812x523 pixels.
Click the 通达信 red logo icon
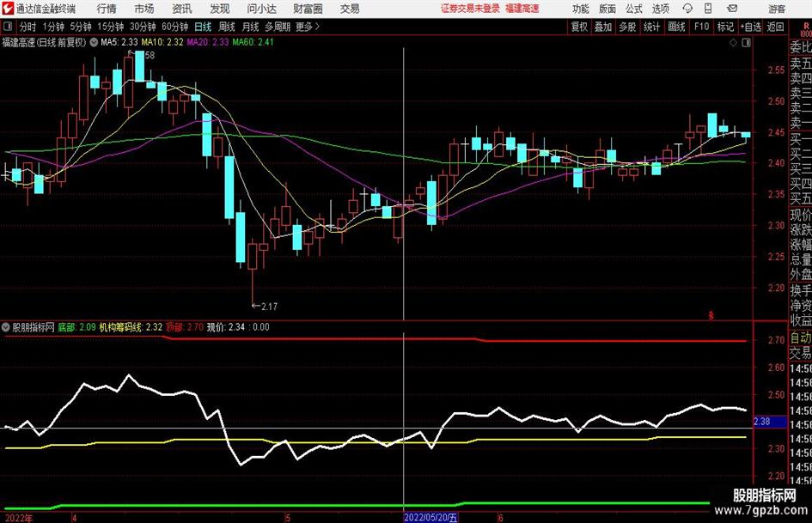8,9
